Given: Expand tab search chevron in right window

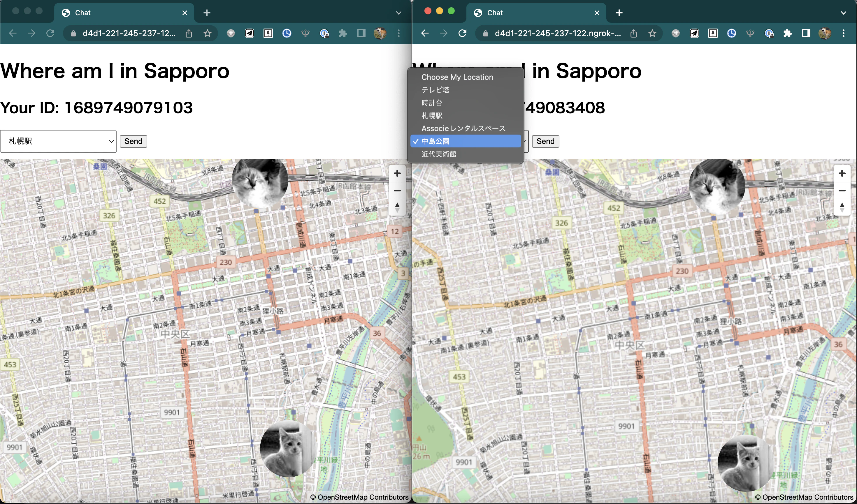Looking at the screenshot, I should [843, 13].
